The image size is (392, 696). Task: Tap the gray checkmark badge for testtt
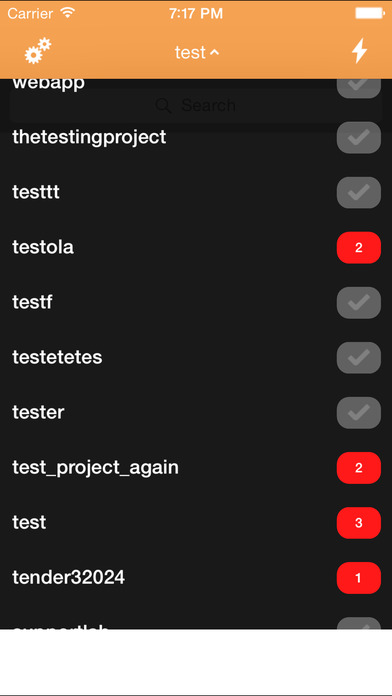tap(359, 193)
